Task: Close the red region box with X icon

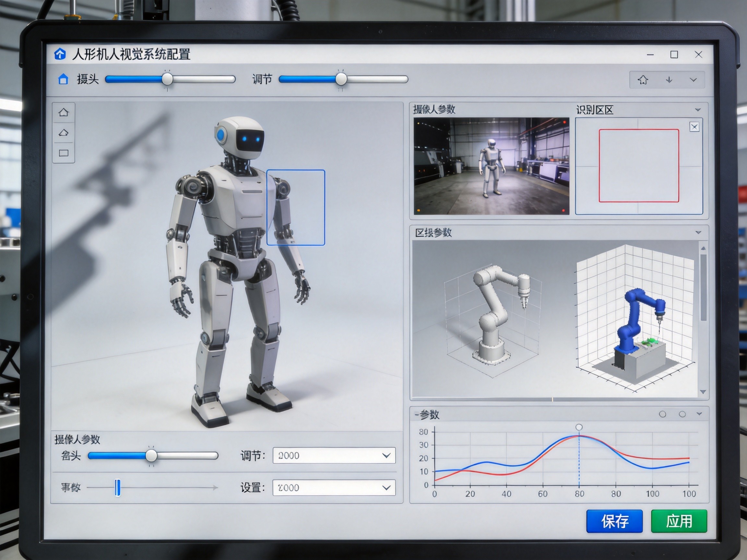Action: click(x=694, y=127)
